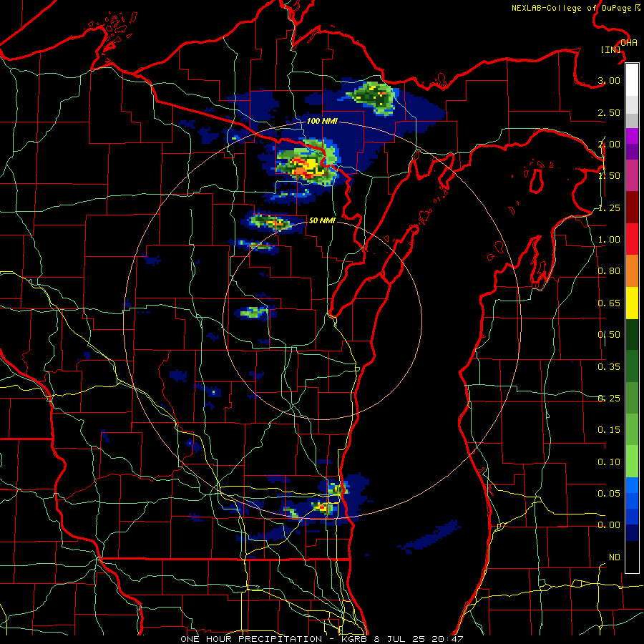Pick the orange legend swatch

(x=632, y=271)
